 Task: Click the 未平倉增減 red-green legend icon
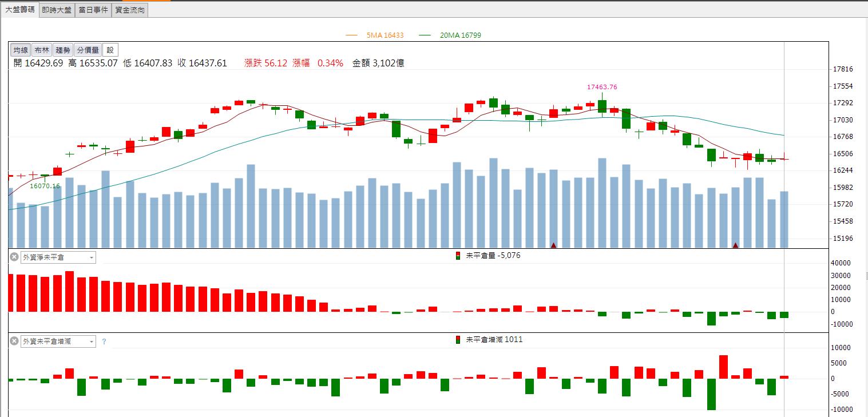458,340
